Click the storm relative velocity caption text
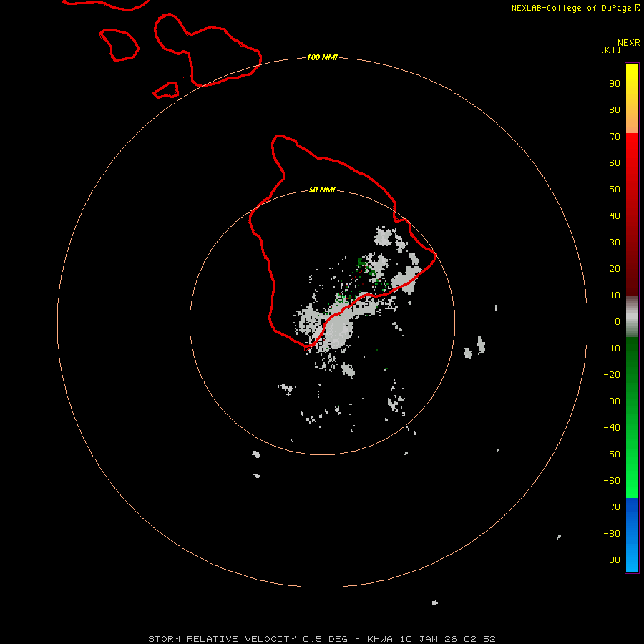Image resolution: width=644 pixels, height=644 pixels. click(321, 639)
